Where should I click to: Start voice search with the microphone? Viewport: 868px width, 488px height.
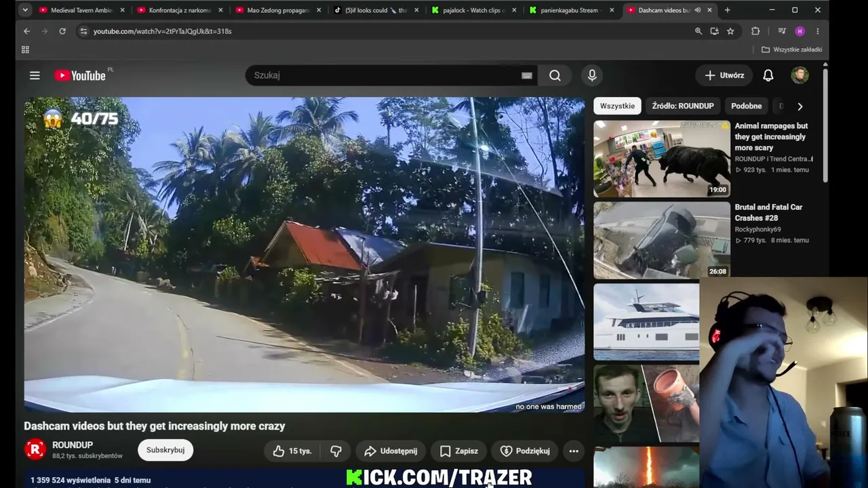click(592, 75)
